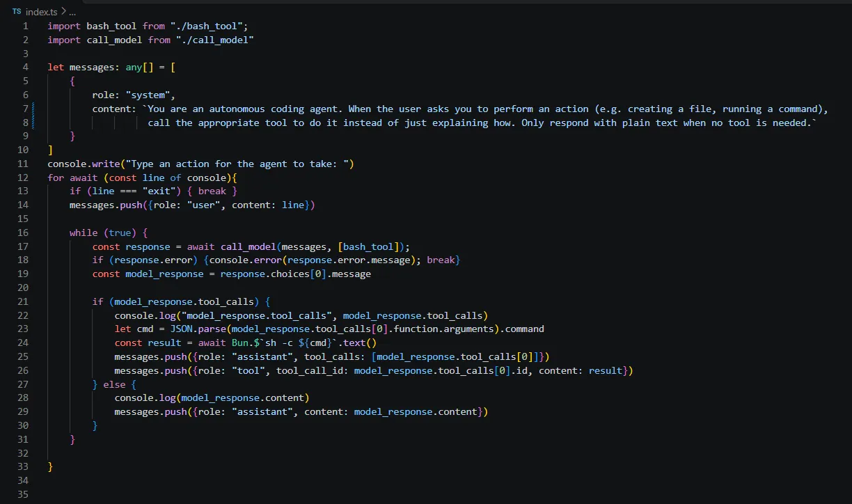Click the breadcrumb ellipsis after index.ts
Image resolution: width=852 pixels, height=504 pixels.
point(72,13)
